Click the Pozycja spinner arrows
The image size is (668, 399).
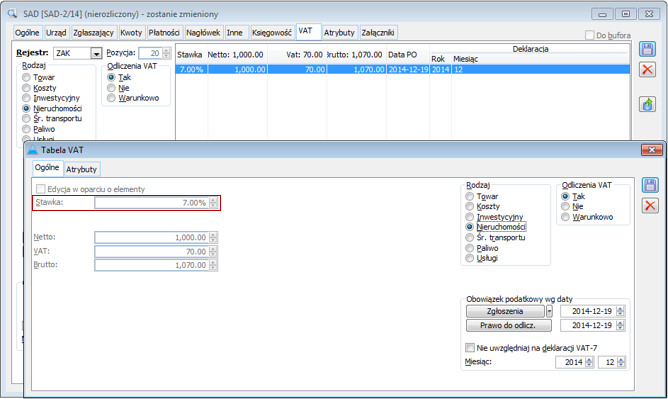166,53
